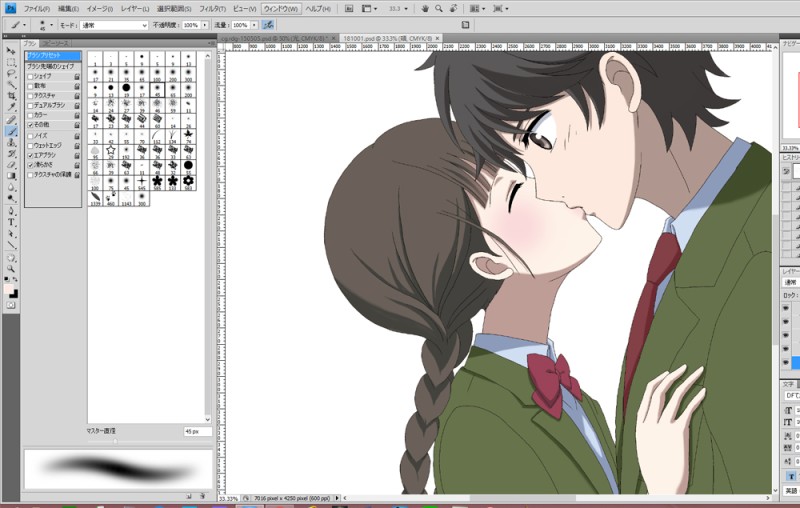Enable the ウェットエッジ checkbox
This screenshot has height=508, width=800.
pyautogui.click(x=30, y=146)
